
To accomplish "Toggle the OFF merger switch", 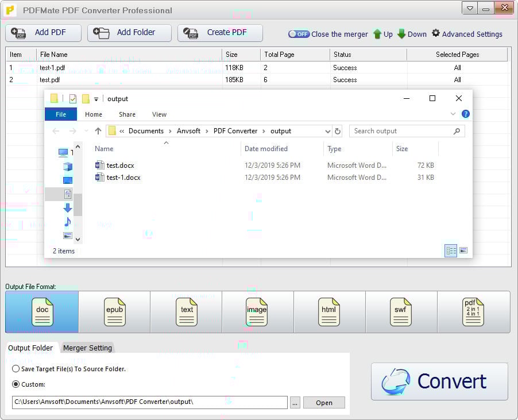I will [x=299, y=34].
